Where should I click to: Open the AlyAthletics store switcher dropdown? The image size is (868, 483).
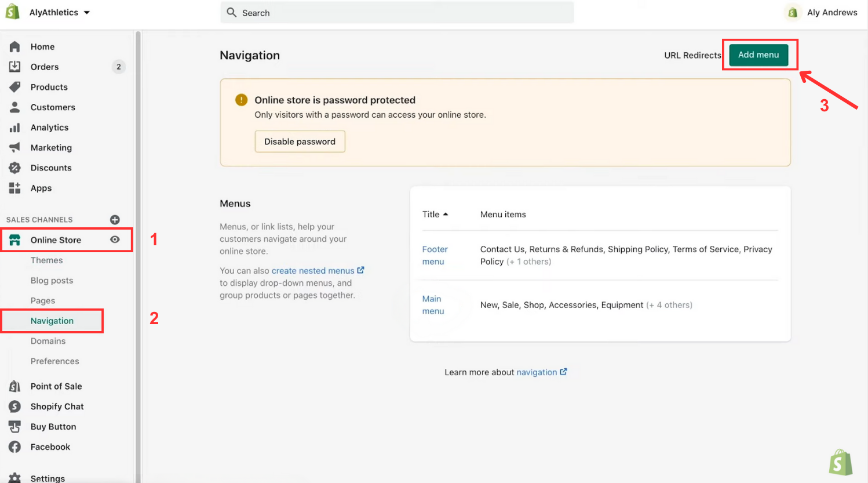[60, 12]
